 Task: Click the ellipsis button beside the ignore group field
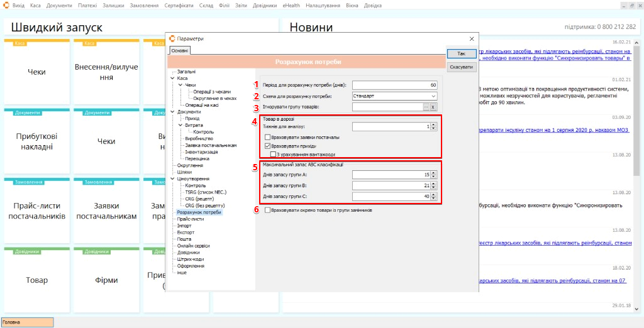426,107
